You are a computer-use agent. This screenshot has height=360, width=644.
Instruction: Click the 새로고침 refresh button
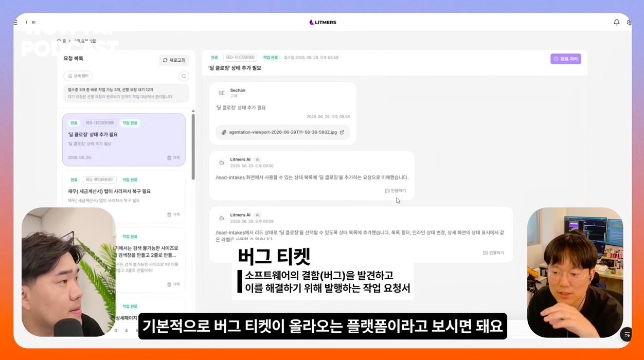(174, 60)
